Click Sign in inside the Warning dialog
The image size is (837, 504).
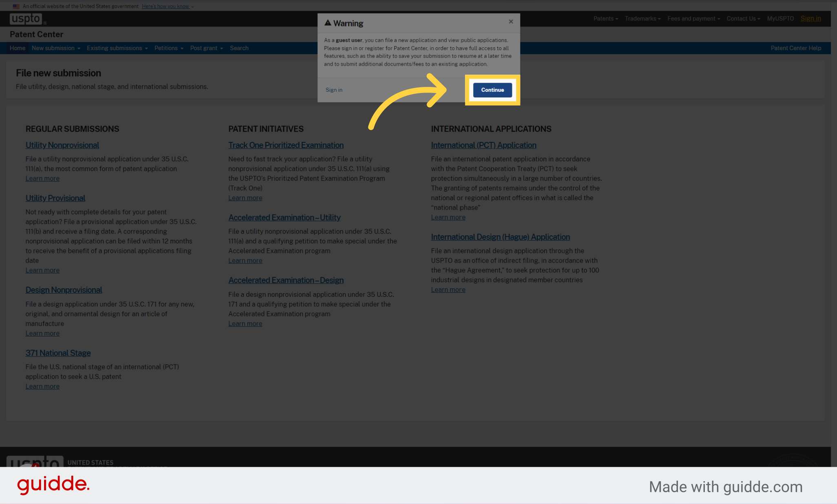point(334,90)
